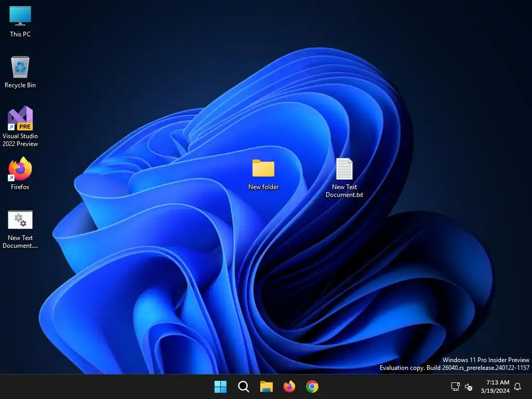Click the 'New folder' label text

pos(263,187)
